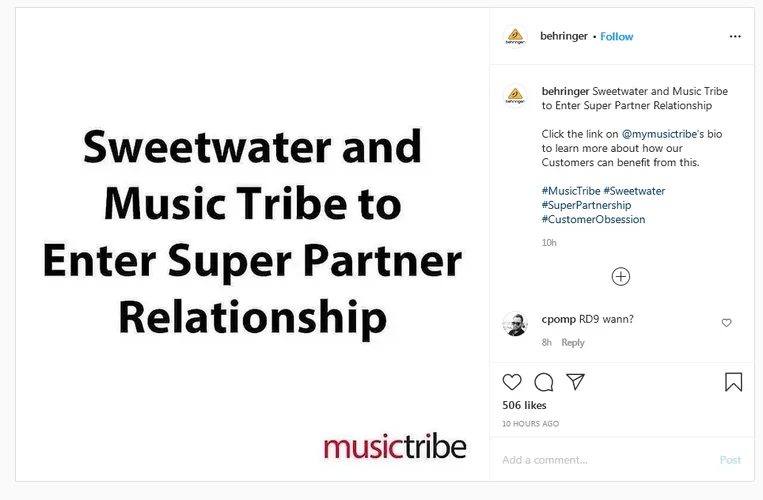Image resolution: width=763 pixels, height=500 pixels.
Task: Open behringer username in header
Action: point(564,36)
